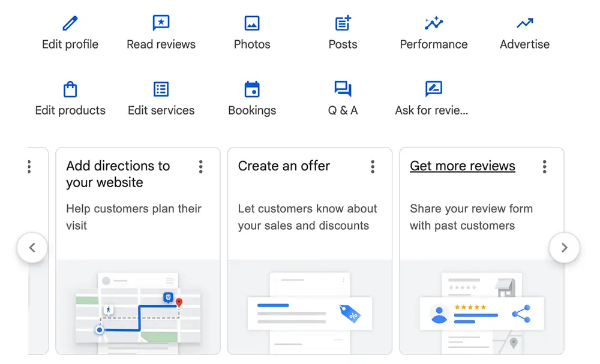Screen dimensions: 600x364
Task: Click the Q & A label
Action: tap(343, 110)
